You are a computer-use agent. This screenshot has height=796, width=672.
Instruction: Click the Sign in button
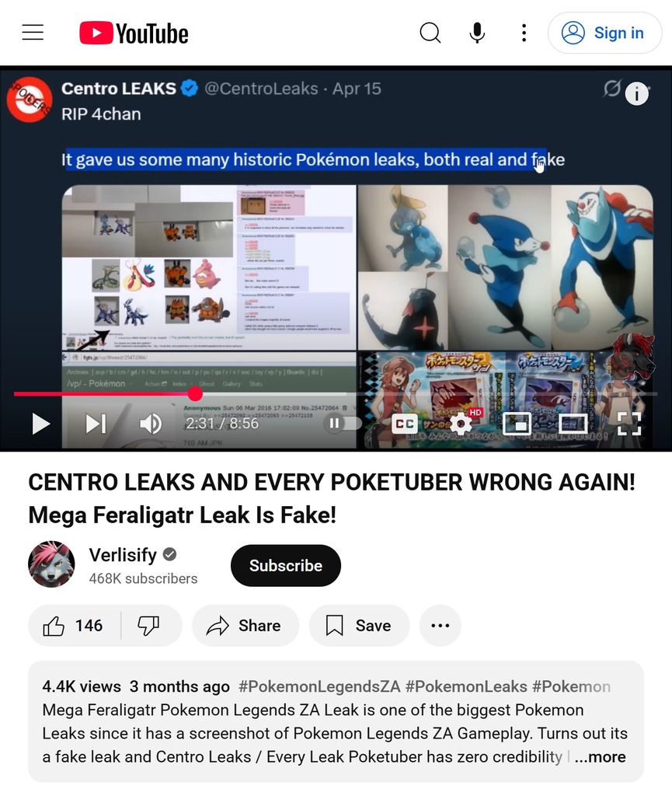(604, 33)
